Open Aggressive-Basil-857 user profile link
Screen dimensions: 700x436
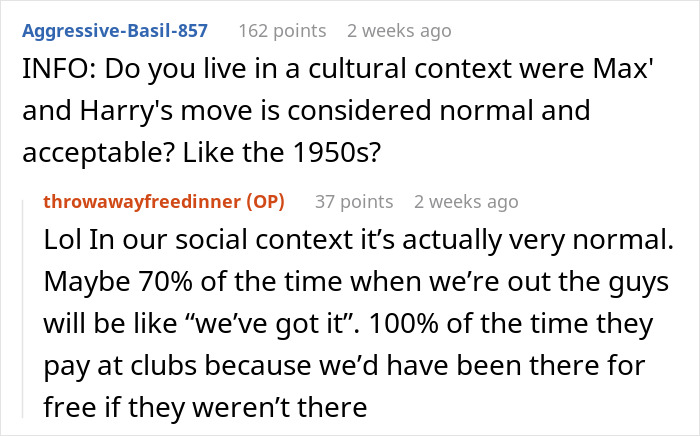click(x=115, y=31)
